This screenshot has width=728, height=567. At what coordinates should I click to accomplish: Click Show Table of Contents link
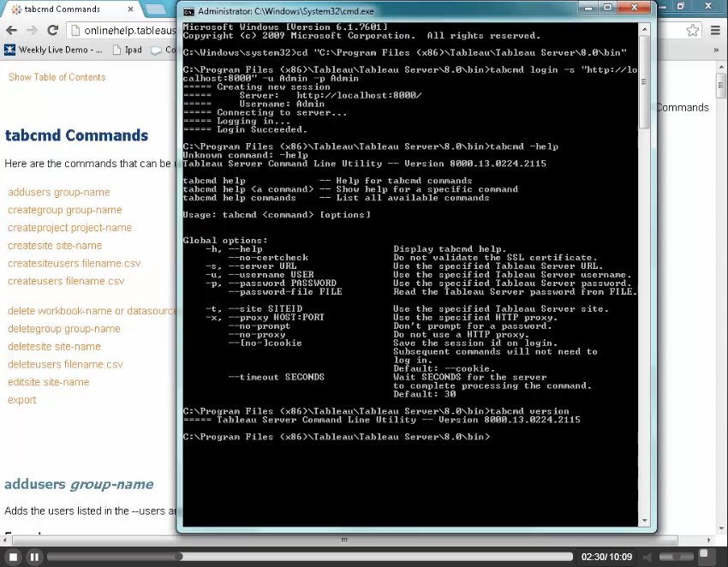pos(57,77)
